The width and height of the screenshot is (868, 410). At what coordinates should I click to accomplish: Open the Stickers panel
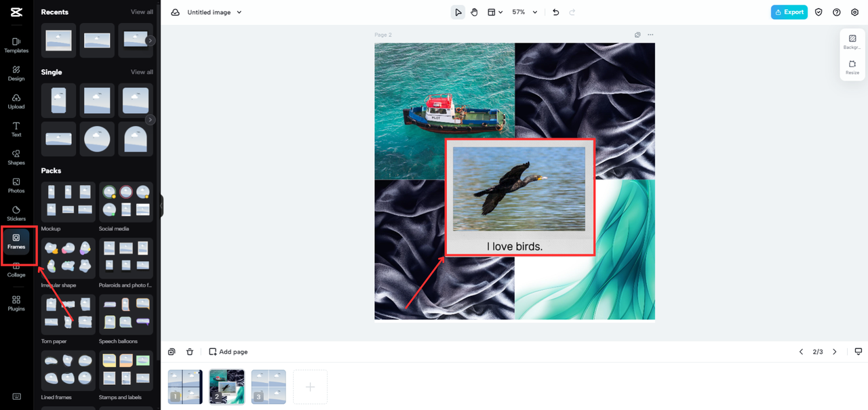[16, 213]
